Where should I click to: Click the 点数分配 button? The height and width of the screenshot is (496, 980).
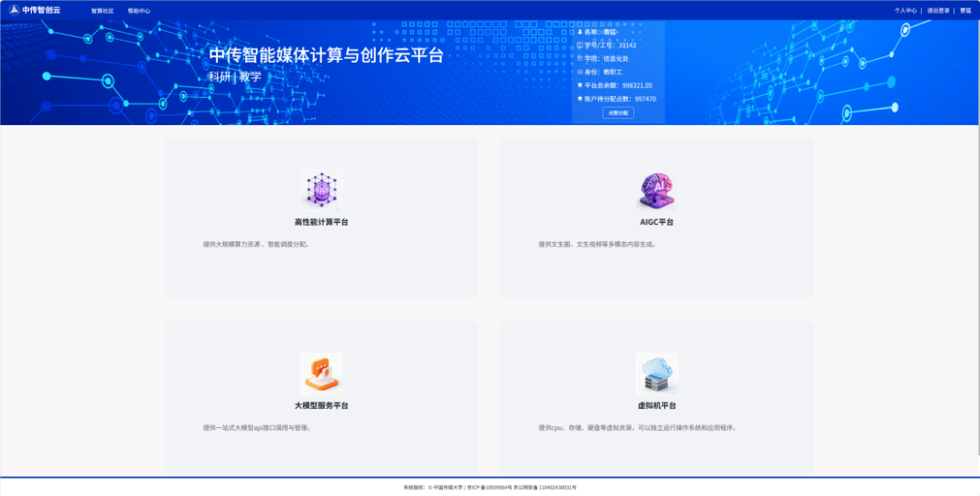pos(618,113)
